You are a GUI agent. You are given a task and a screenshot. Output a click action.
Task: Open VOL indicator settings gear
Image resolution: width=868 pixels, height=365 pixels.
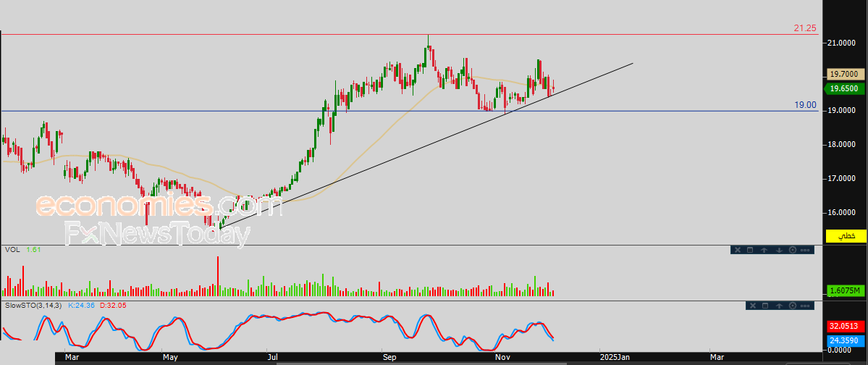coord(792,250)
